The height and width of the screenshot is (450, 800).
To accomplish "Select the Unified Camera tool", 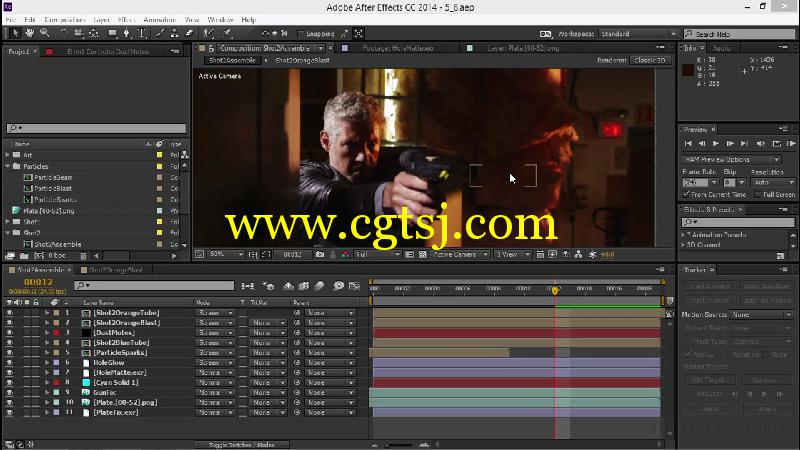I will pos(78,33).
